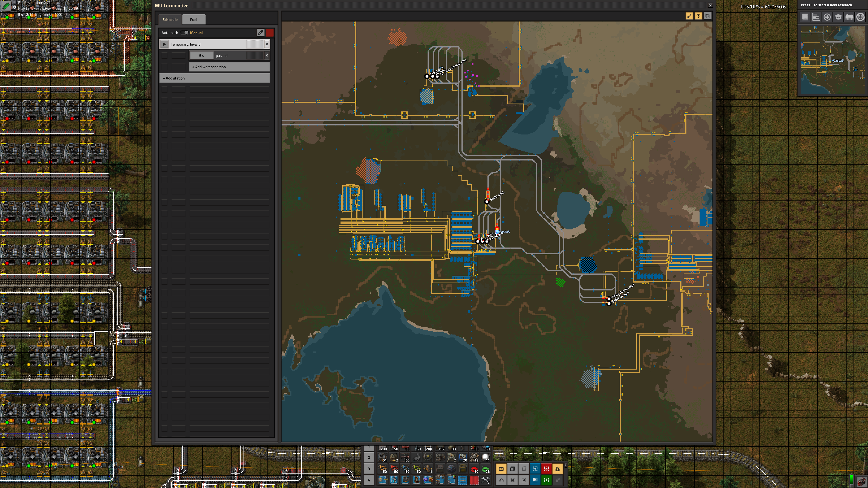868x488 pixels.
Task: Toggle ALT mode in shortcut bar
Action: click(501, 469)
